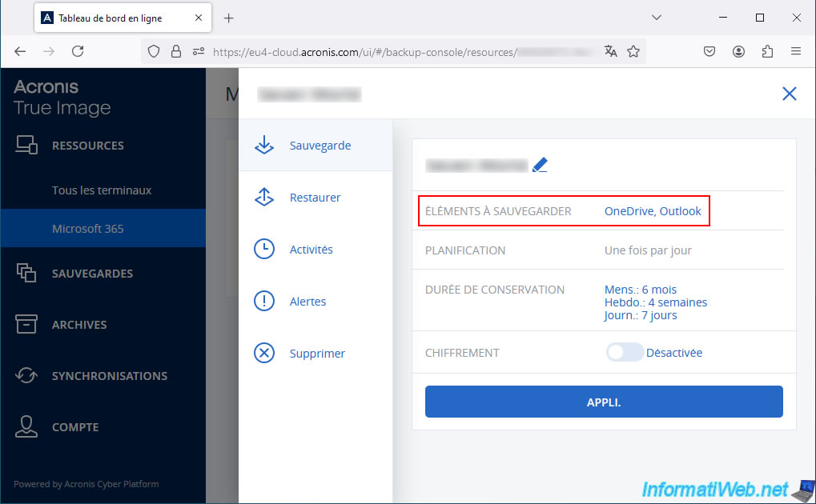Expand the list all tabs chevron
The width and height of the screenshot is (816, 504).
pos(657,18)
